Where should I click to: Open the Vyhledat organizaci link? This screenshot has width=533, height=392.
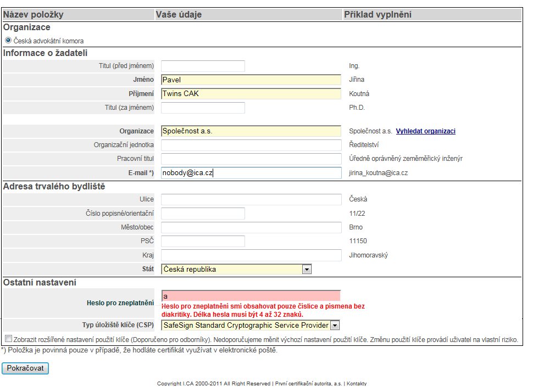click(x=426, y=131)
